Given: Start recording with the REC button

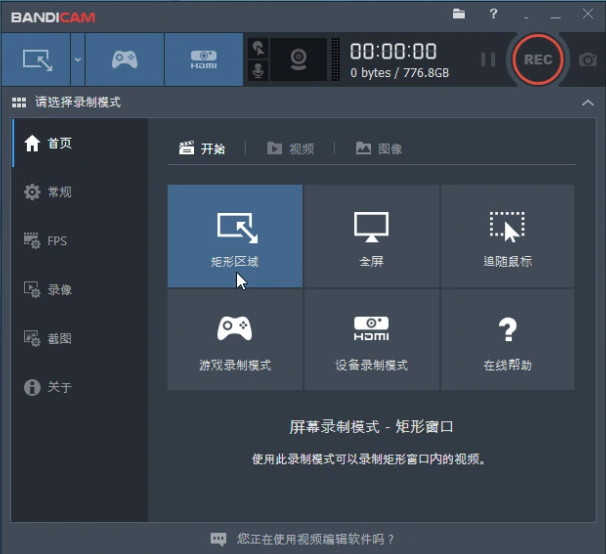Looking at the screenshot, I should (x=538, y=60).
